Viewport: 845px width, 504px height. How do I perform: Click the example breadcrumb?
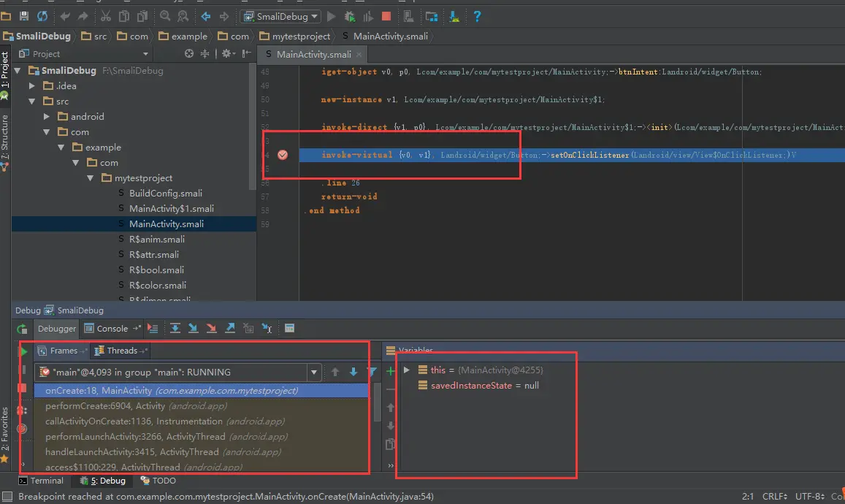click(183, 36)
